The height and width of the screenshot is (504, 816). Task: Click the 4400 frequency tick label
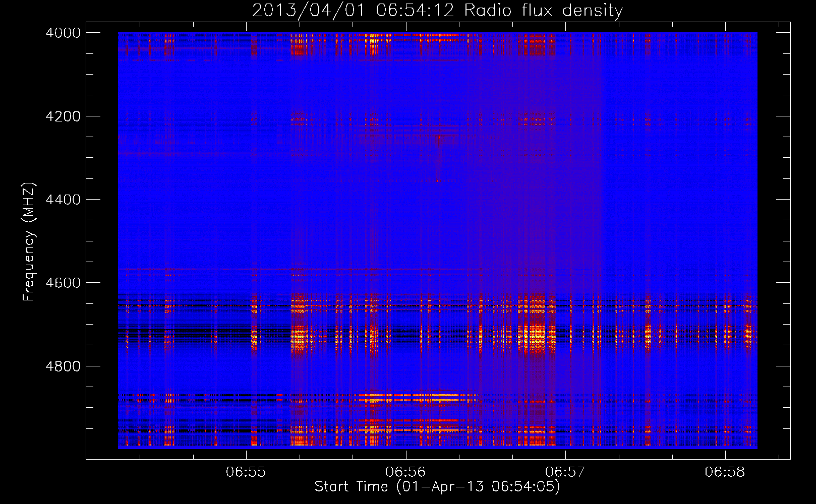point(63,200)
